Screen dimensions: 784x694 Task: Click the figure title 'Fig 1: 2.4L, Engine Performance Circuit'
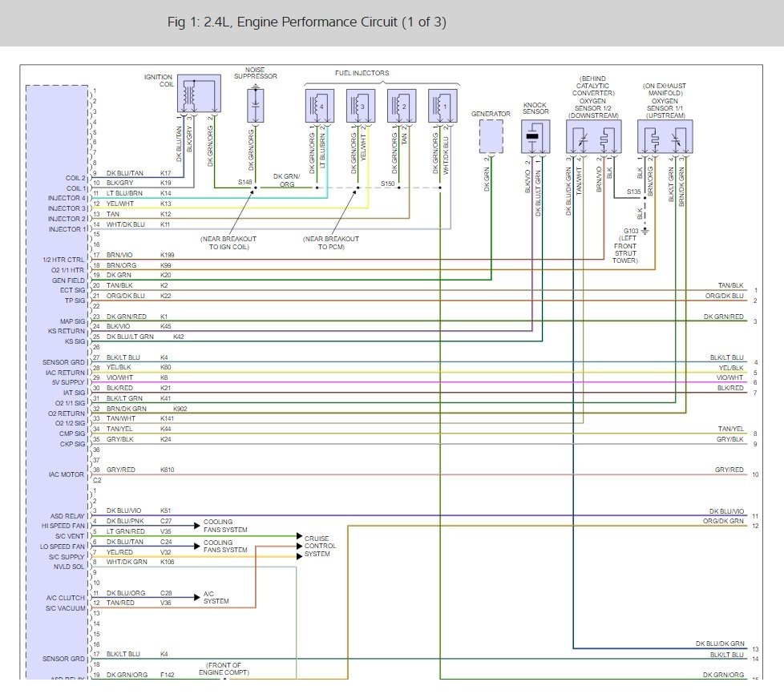[x=306, y=22]
